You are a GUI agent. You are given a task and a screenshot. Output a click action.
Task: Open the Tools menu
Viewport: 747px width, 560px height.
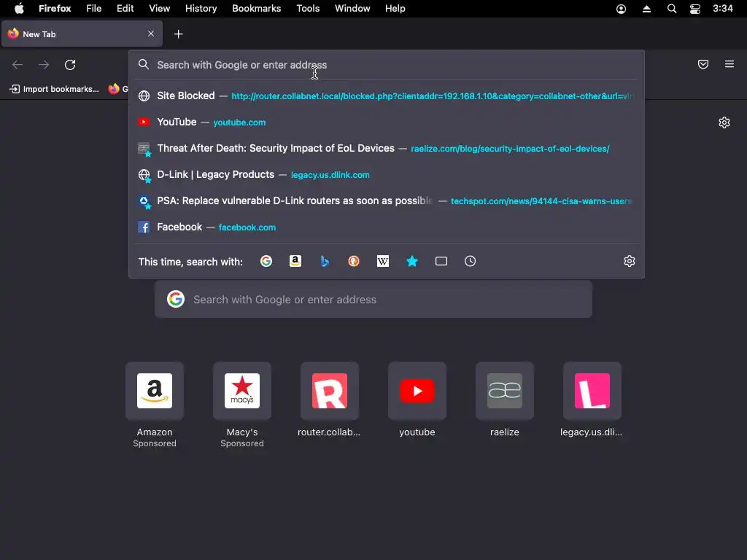(308, 9)
